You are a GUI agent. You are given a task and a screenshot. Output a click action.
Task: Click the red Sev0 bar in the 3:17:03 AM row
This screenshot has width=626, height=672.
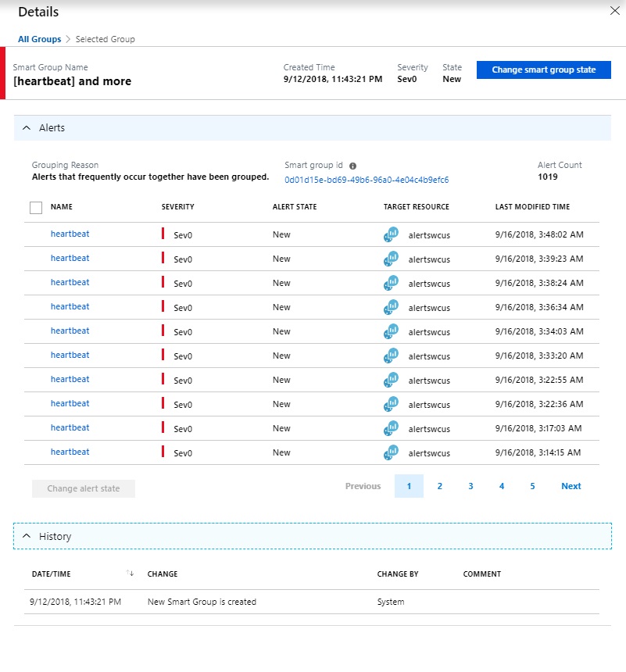(163, 428)
